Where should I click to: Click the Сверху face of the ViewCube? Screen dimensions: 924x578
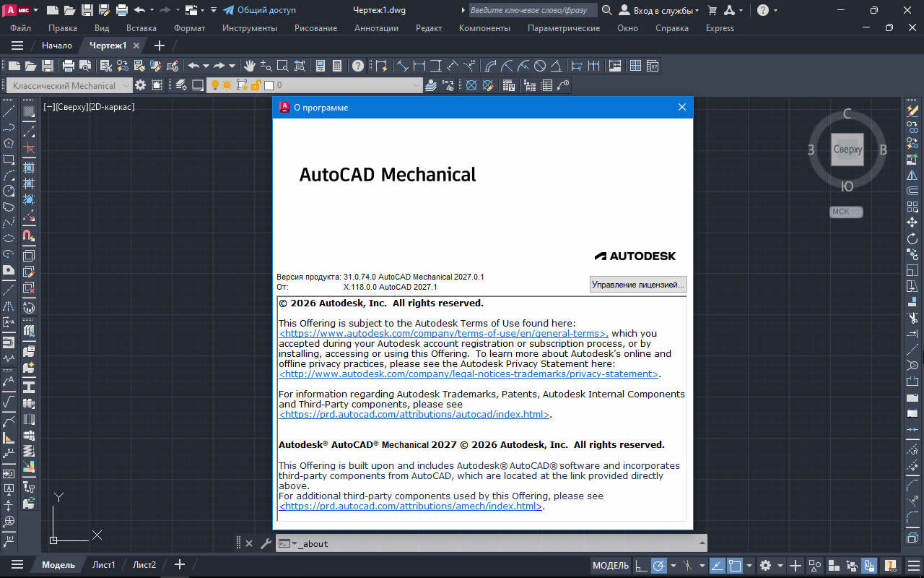847,150
